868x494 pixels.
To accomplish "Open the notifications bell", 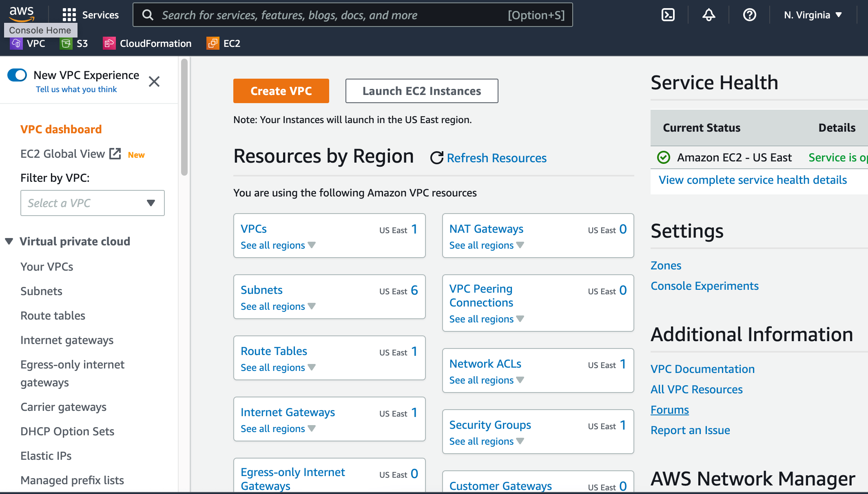I will point(709,15).
